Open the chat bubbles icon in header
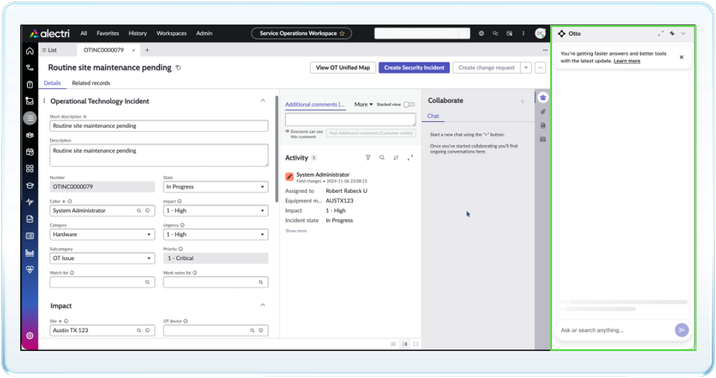This screenshot has height=378, width=716. [495, 33]
